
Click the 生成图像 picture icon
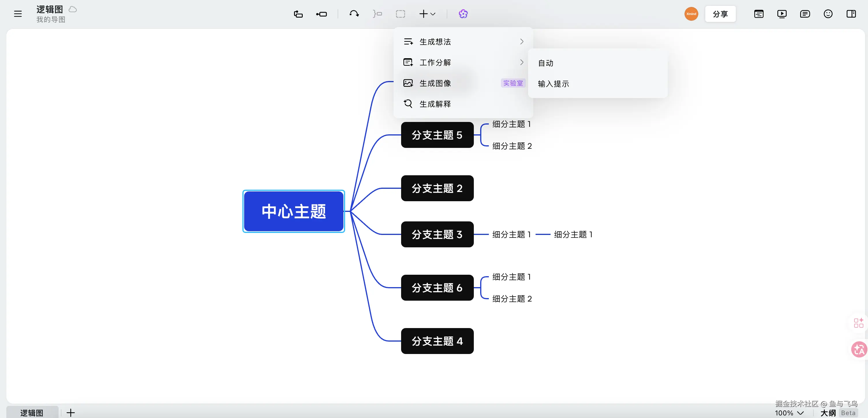408,83
